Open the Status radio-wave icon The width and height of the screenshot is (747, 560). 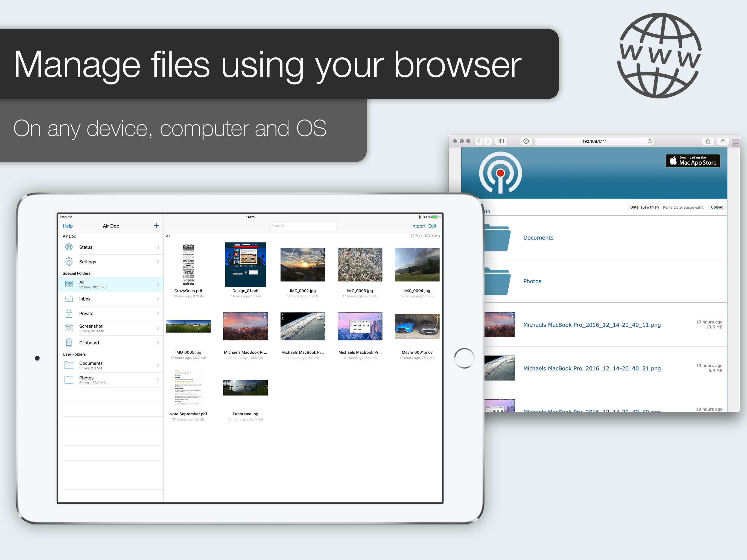[69, 247]
